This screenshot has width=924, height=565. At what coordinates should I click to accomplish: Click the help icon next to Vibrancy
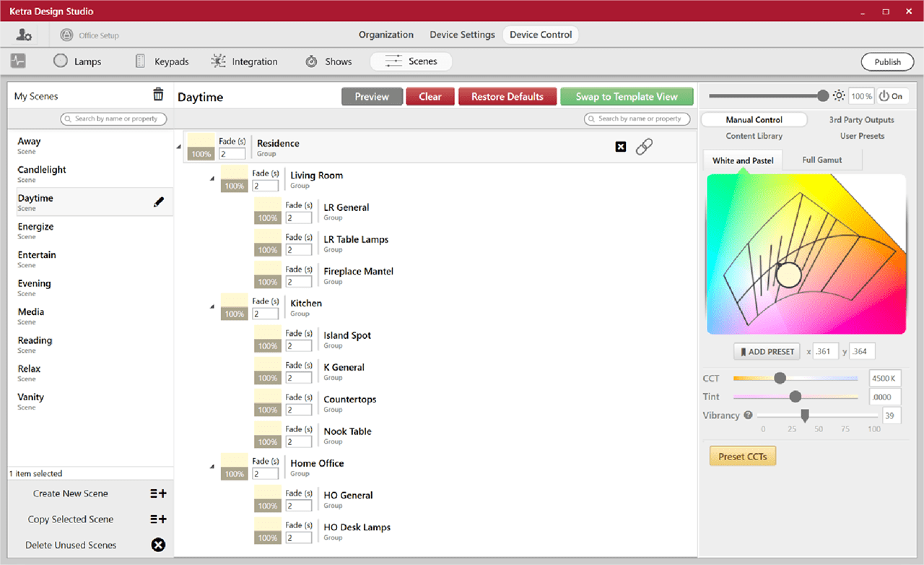tap(748, 415)
